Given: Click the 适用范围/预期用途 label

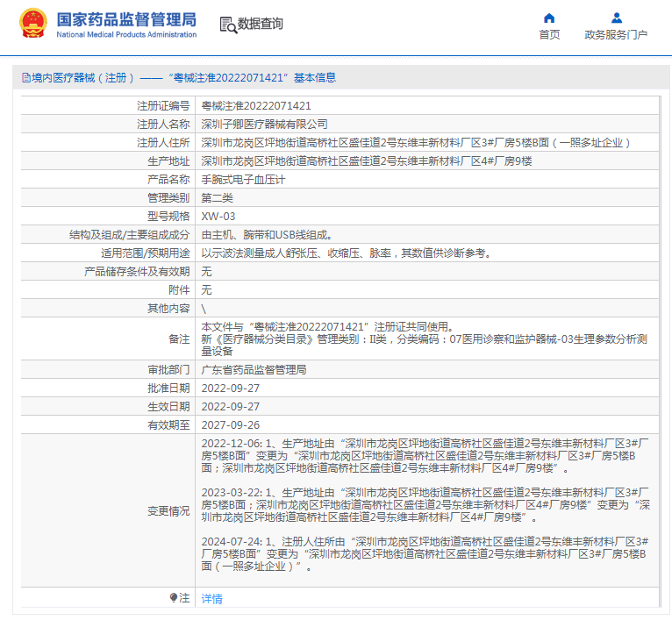Looking at the screenshot, I should click(x=146, y=253).
